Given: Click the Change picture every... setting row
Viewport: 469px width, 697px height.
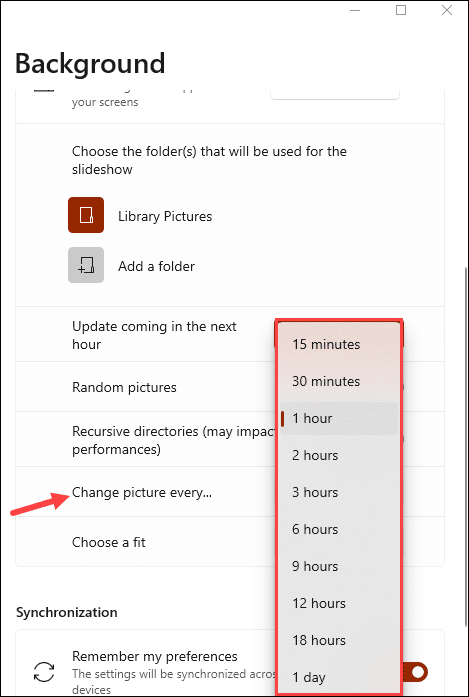Looking at the screenshot, I should [230, 492].
